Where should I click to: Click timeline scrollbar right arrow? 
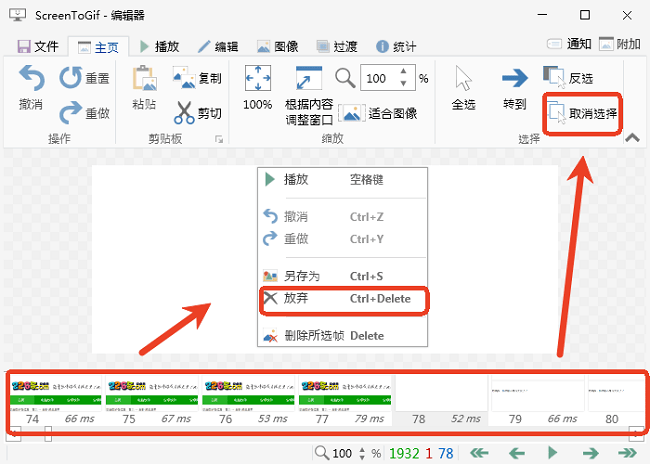[636, 434]
